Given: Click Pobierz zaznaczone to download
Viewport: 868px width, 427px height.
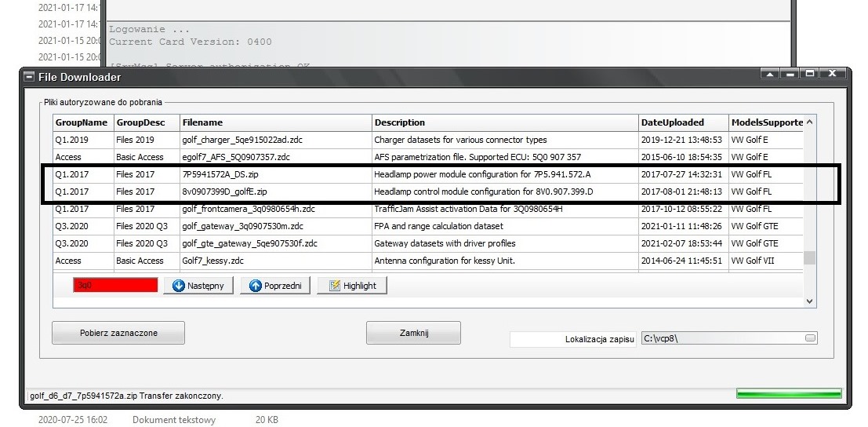Looking at the screenshot, I should [x=118, y=333].
